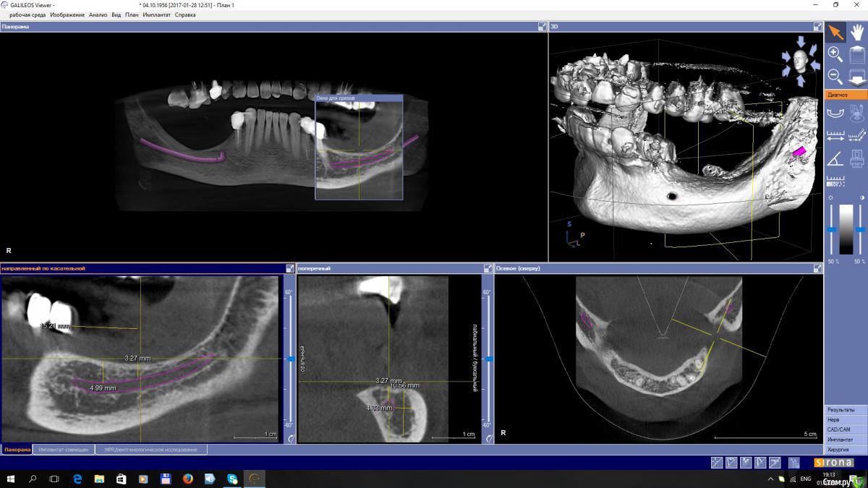Select the arrow pointer tool
868x488 pixels.
pyautogui.click(x=835, y=32)
